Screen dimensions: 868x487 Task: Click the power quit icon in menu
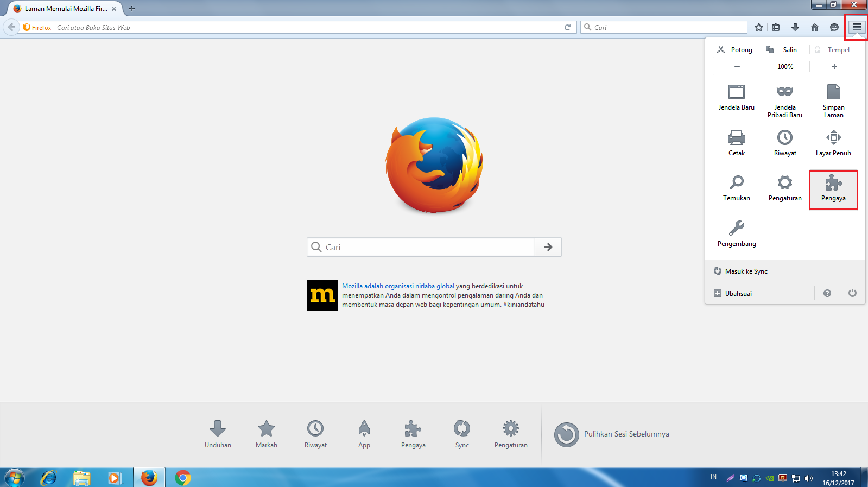852,293
